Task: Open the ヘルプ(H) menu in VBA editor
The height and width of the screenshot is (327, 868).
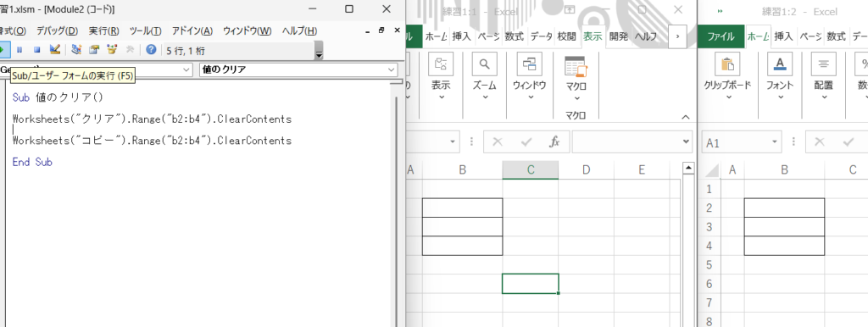Action: 299,30
